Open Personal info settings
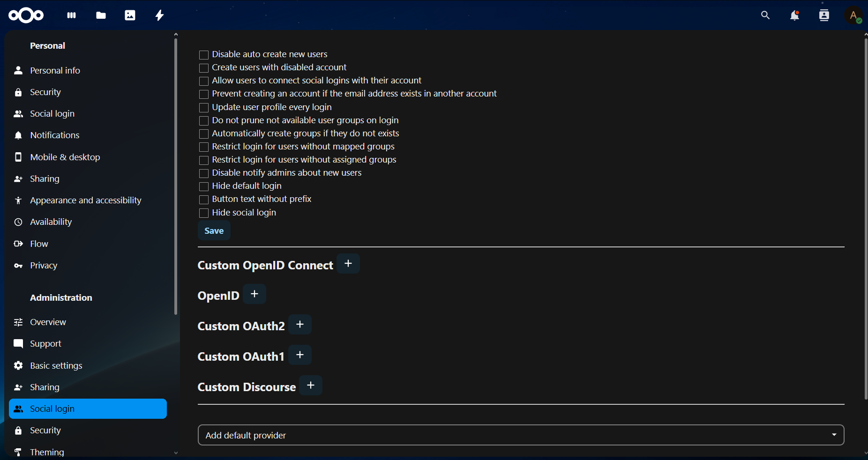 point(88,70)
